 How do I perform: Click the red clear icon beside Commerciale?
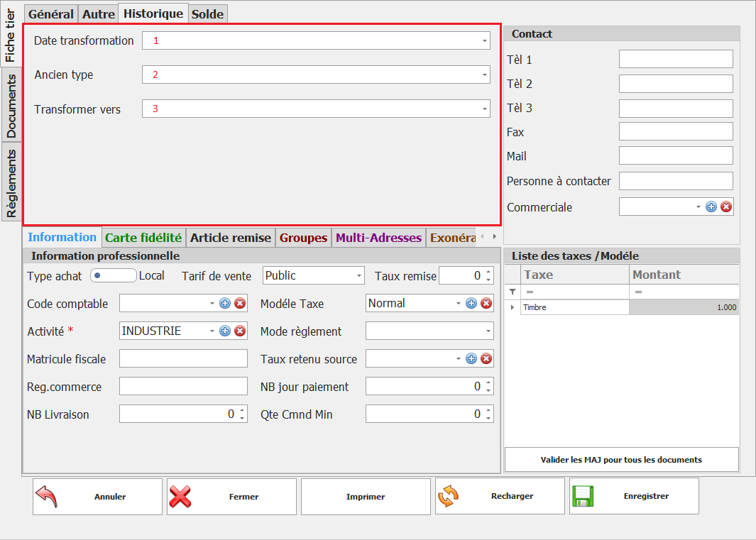(x=726, y=206)
